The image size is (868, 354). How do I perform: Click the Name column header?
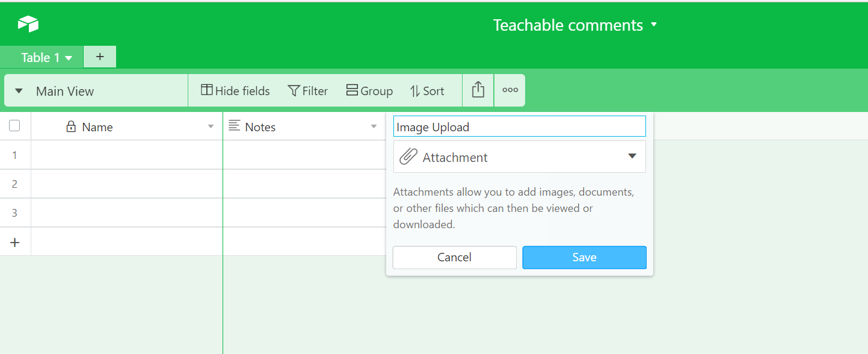click(127, 126)
